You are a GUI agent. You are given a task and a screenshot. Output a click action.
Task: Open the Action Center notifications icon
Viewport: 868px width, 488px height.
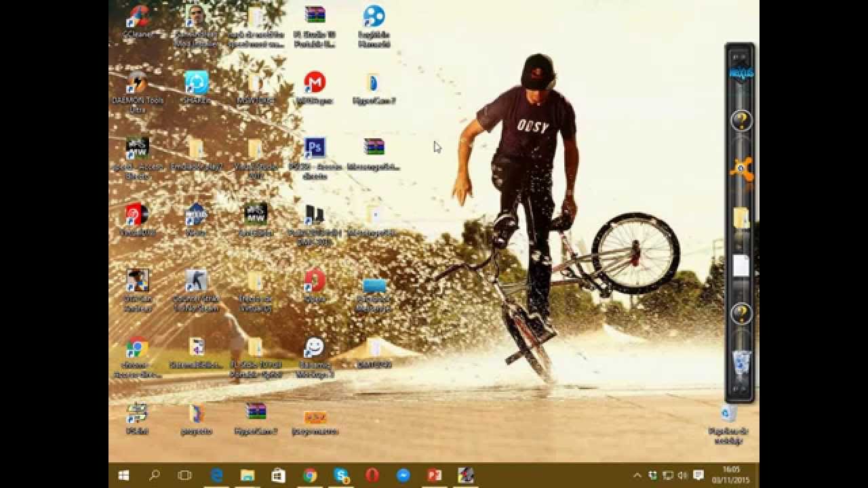[698, 476]
